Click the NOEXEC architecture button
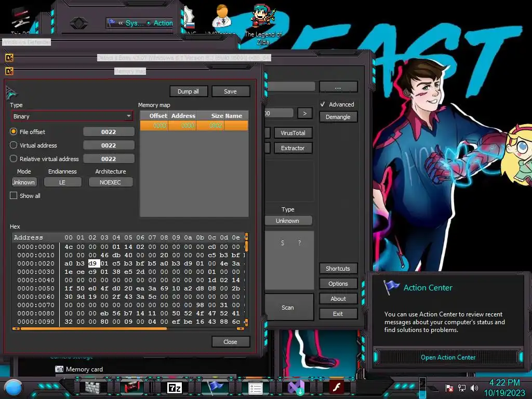Viewport: 532px width, 399px height. click(x=110, y=182)
